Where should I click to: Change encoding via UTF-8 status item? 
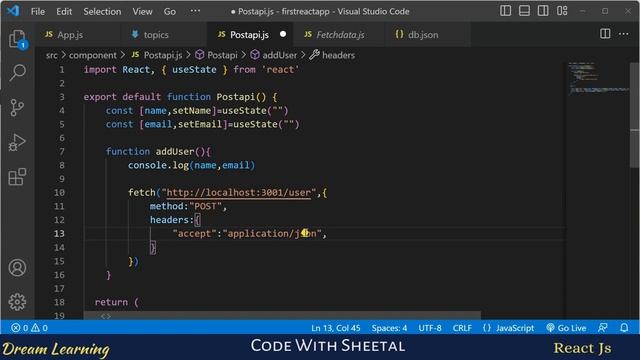[x=429, y=328]
